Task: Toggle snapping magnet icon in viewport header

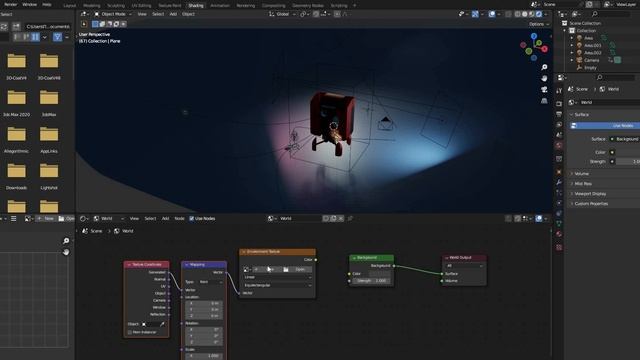Action: pyautogui.click(x=316, y=14)
